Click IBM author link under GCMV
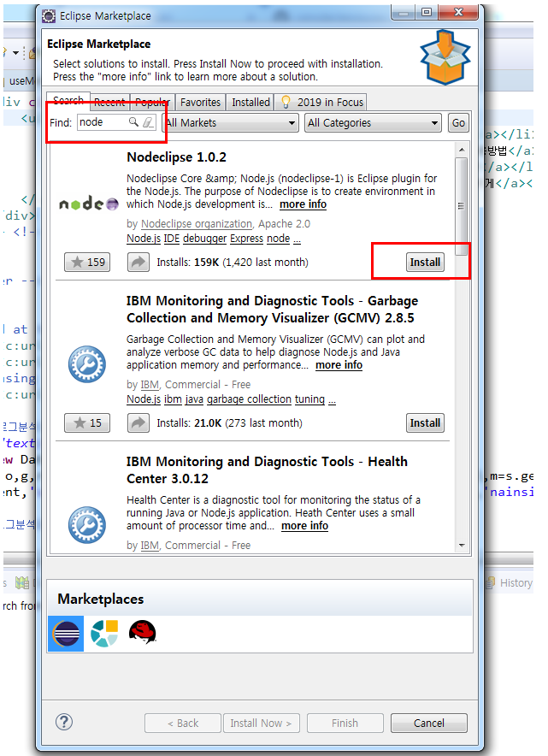Screen dimensions: 548x756 150,385
